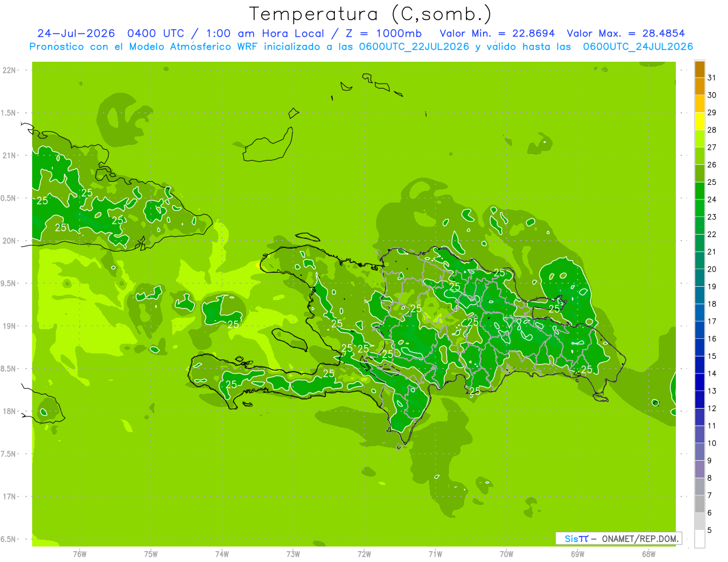Viewport: 728px width, 562px height.
Task: Click the '70W' longitude label
Action: point(507,554)
